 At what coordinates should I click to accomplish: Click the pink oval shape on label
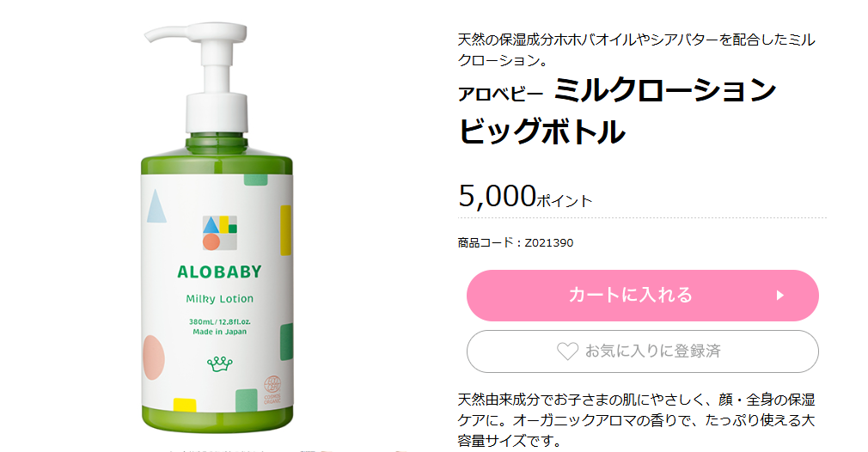pyautogui.click(x=153, y=357)
